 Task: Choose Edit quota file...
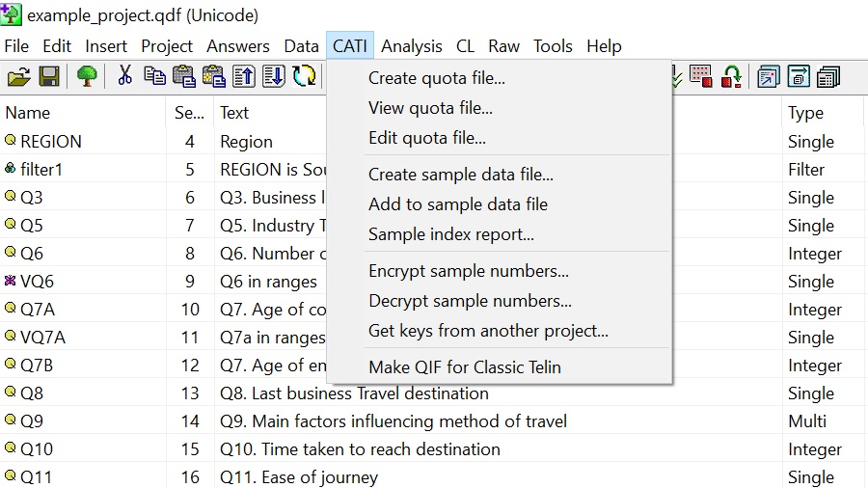500,138
